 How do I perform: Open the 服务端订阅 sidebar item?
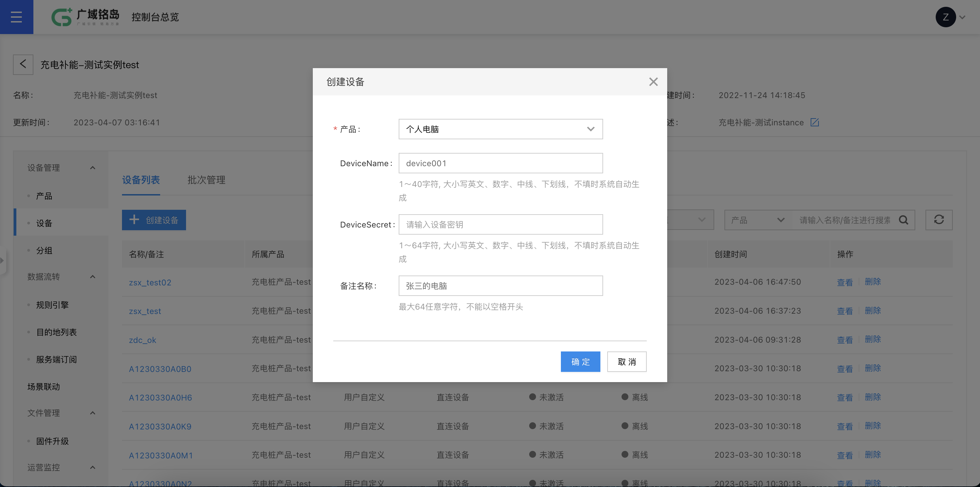(56, 359)
